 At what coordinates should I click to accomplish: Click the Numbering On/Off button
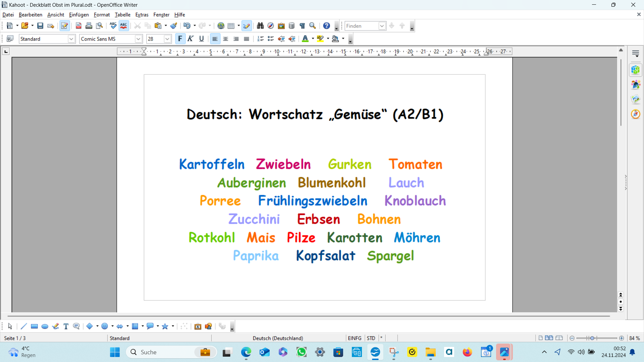click(x=260, y=39)
